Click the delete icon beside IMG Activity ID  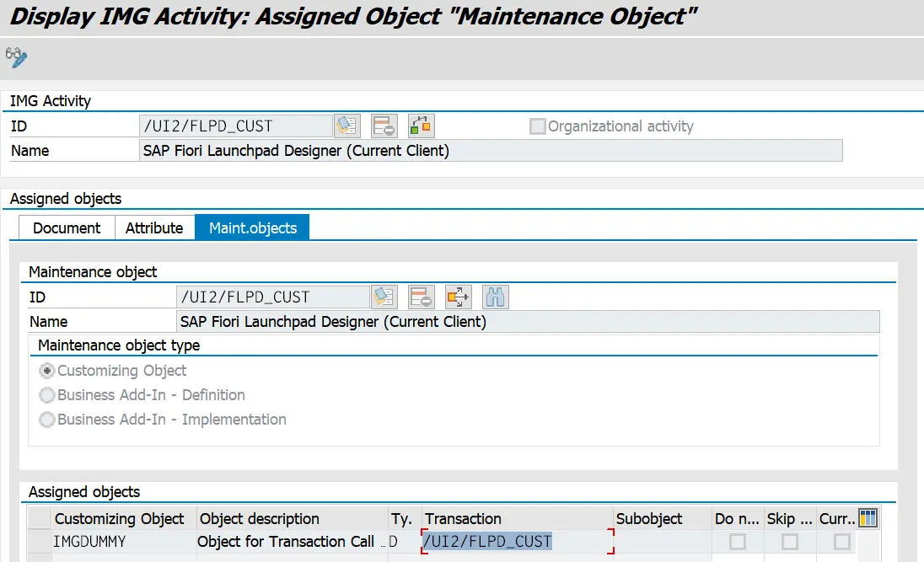(x=384, y=126)
